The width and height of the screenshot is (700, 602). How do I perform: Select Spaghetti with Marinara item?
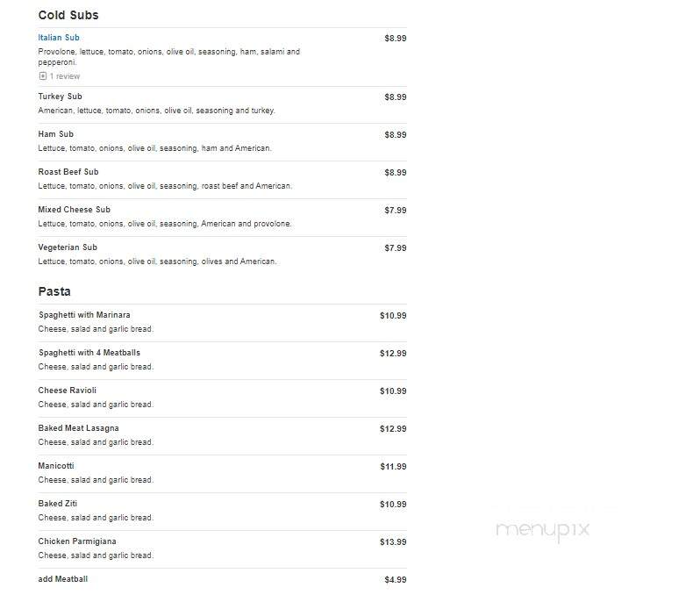[84, 315]
